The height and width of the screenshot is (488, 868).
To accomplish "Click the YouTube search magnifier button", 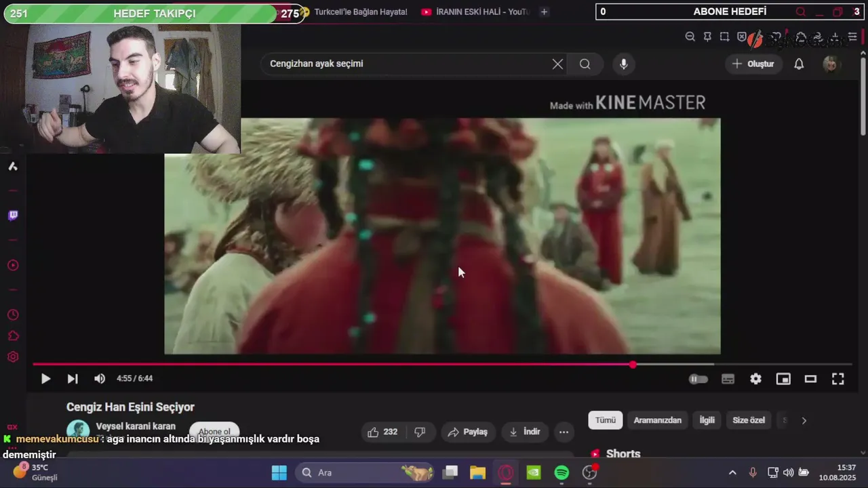I will point(585,64).
